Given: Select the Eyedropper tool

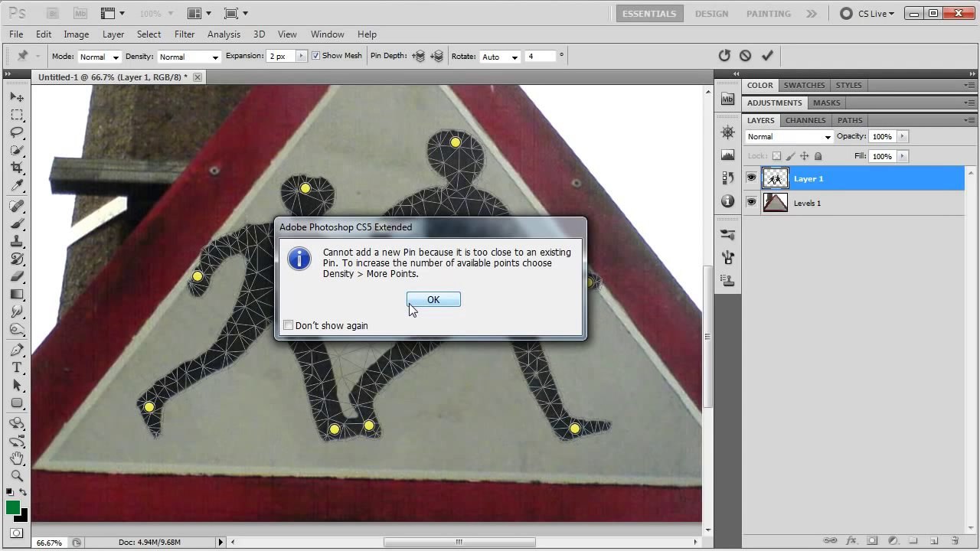Looking at the screenshot, I should coord(17,185).
